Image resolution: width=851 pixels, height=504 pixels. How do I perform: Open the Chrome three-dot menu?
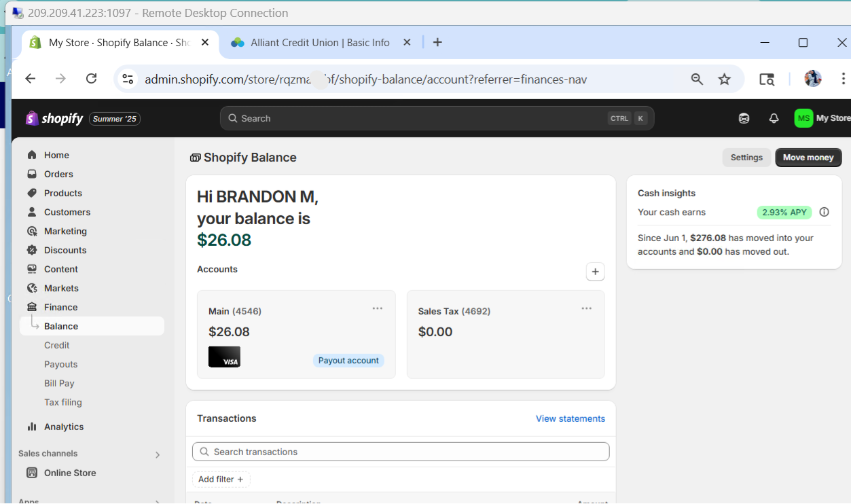point(844,79)
